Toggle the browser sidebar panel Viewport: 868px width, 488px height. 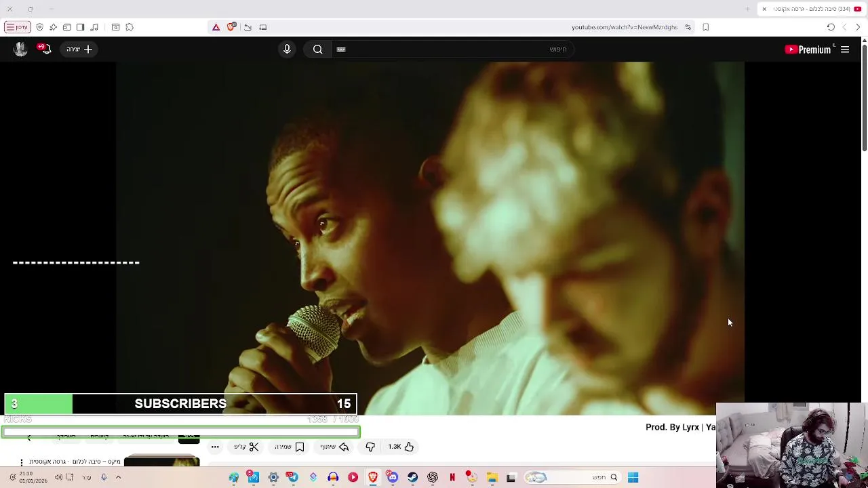tap(80, 27)
